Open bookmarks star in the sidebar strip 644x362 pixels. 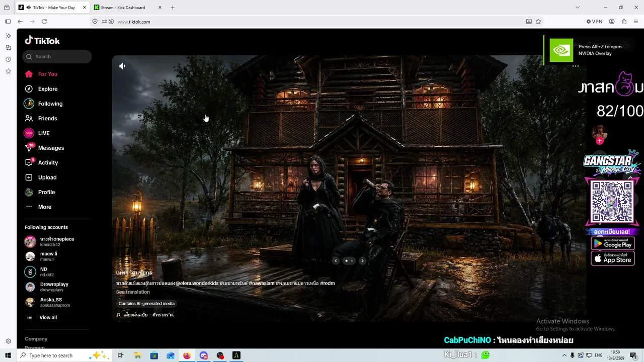pyautogui.click(x=8, y=71)
